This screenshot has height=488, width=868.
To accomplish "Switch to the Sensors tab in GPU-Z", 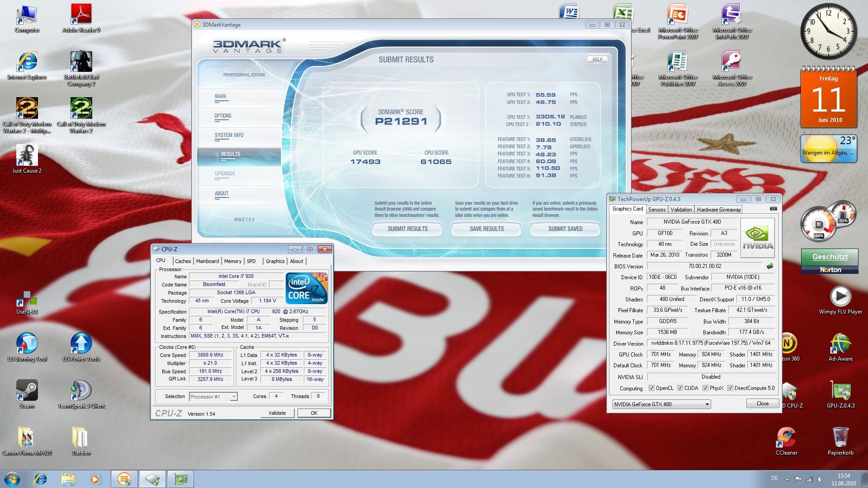I will coord(657,210).
